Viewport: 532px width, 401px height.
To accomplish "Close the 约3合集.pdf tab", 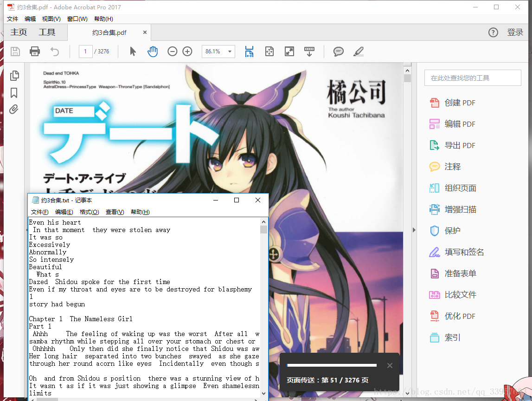I will [145, 32].
